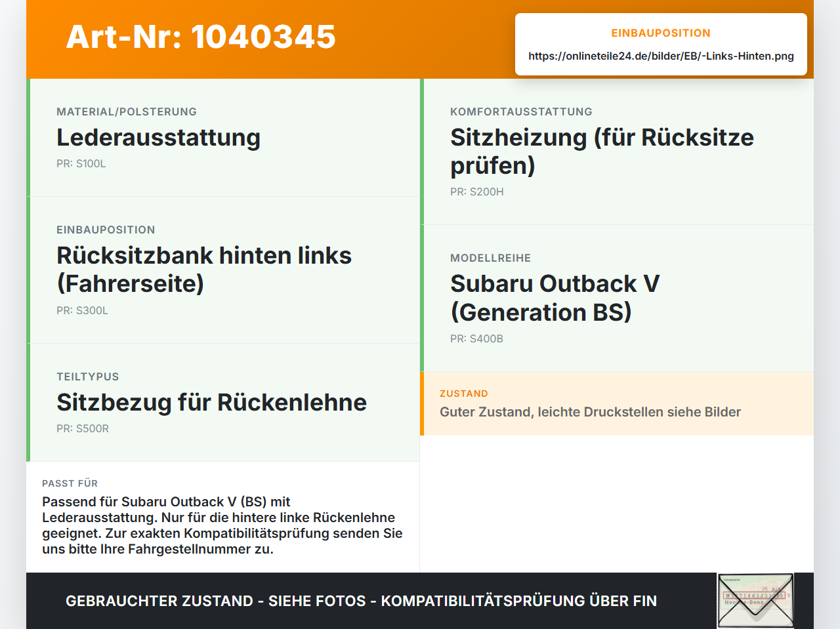Click the 'MODELLREIHE' label
The image size is (840, 629).
pos(490,258)
